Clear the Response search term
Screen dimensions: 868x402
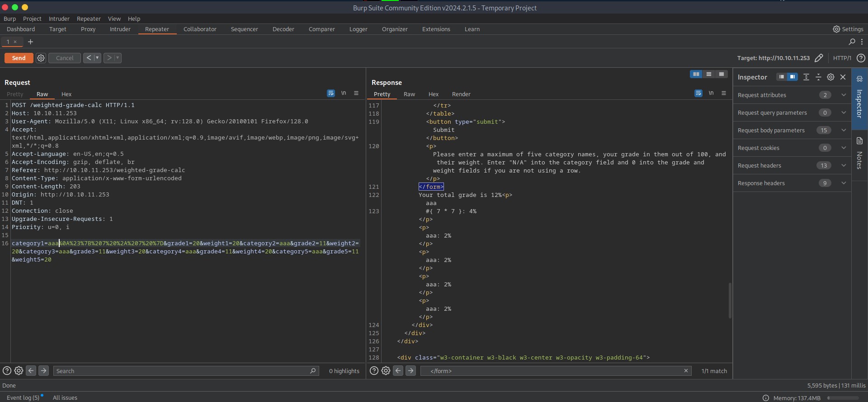pos(686,371)
